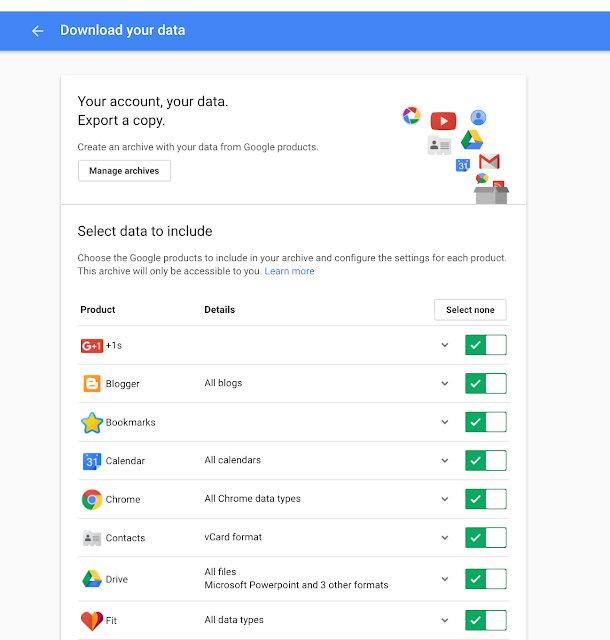Click the Chrome product icon
610x640 pixels.
(x=92, y=500)
